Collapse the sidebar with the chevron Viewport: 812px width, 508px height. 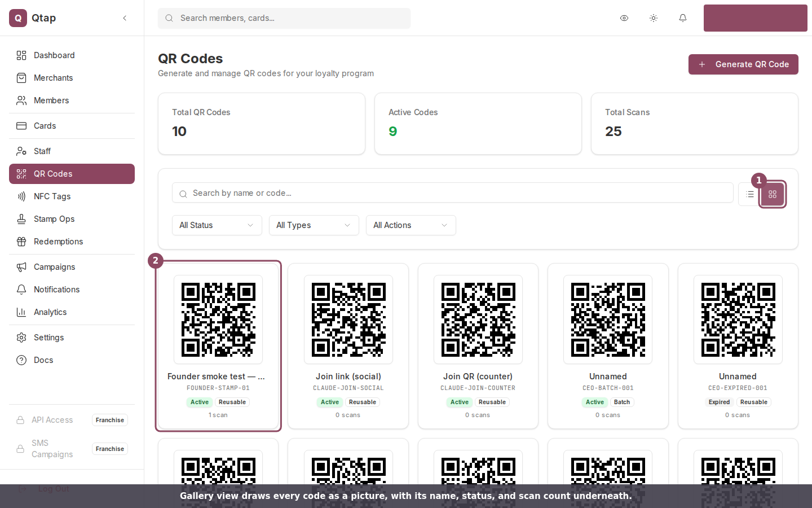click(x=125, y=18)
